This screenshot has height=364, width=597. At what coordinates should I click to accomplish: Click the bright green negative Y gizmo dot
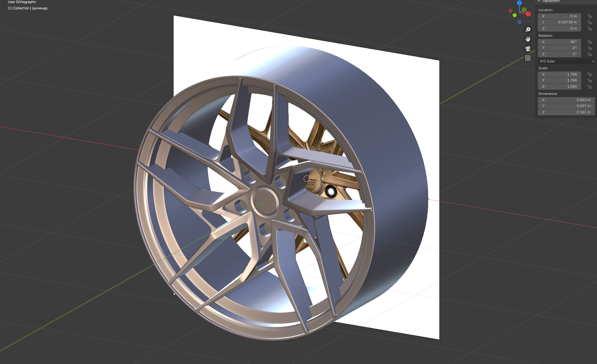[x=514, y=15]
